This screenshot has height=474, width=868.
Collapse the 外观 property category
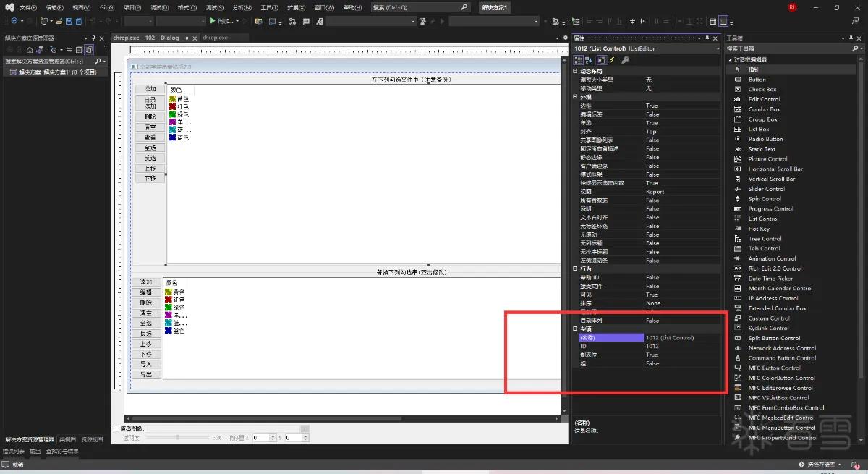click(x=576, y=97)
